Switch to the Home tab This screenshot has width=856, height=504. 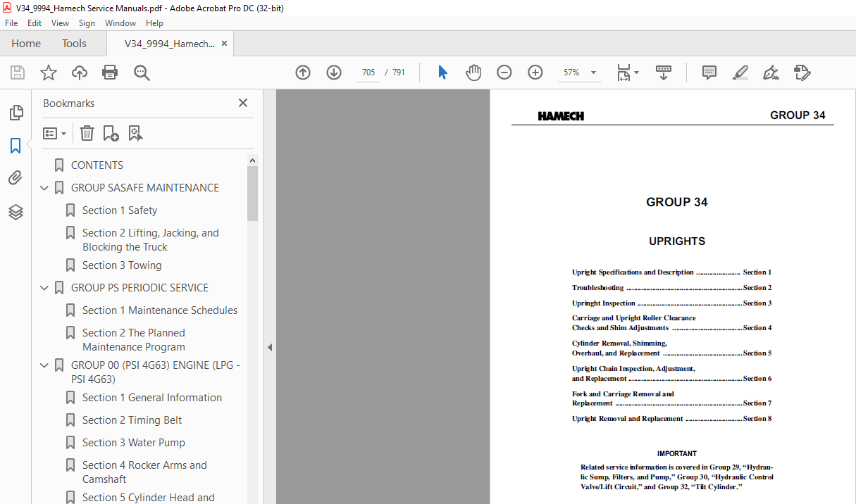(x=26, y=44)
